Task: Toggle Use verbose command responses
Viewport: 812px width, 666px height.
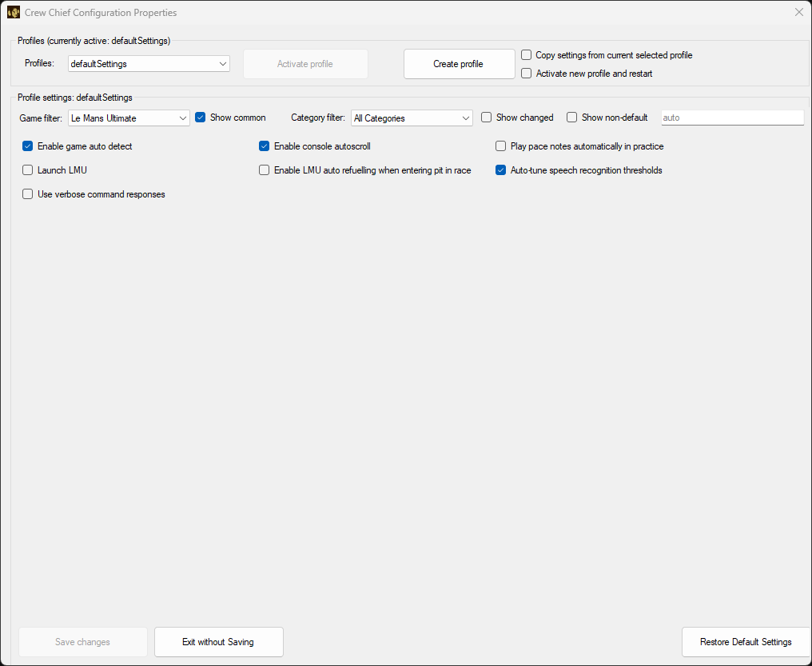Action: 27,193
